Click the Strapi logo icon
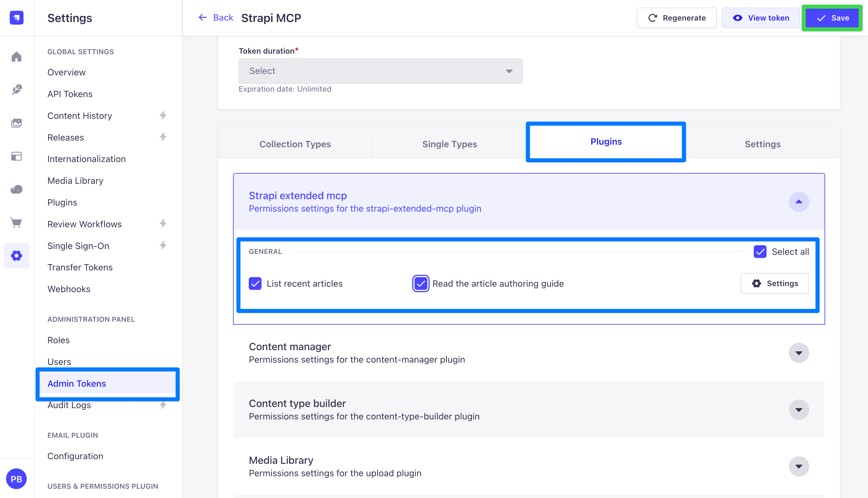The image size is (868, 498). tap(17, 18)
